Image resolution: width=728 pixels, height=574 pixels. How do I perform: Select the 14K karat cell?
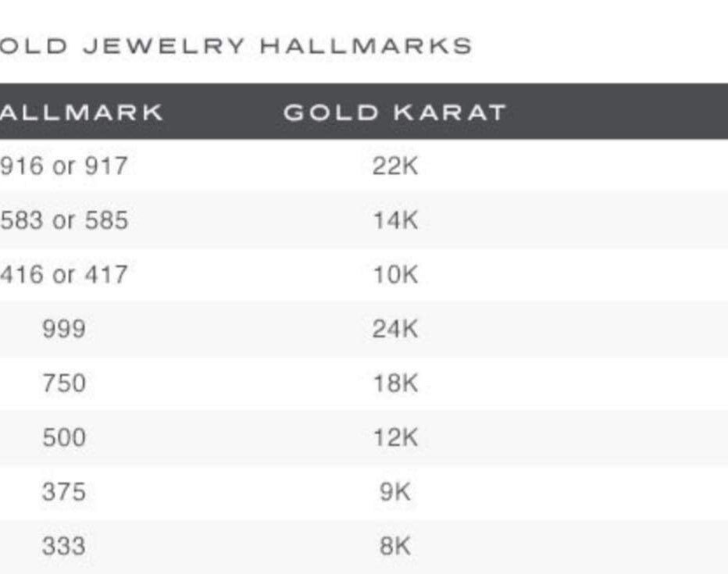[394, 220]
